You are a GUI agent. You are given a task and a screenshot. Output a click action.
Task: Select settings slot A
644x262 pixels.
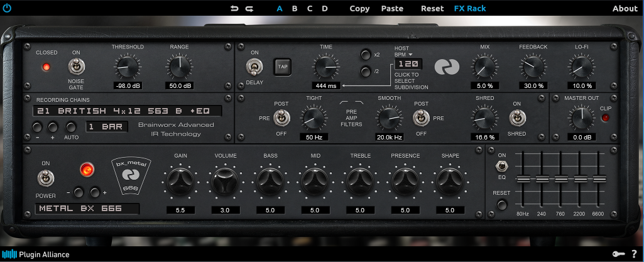[x=280, y=8]
